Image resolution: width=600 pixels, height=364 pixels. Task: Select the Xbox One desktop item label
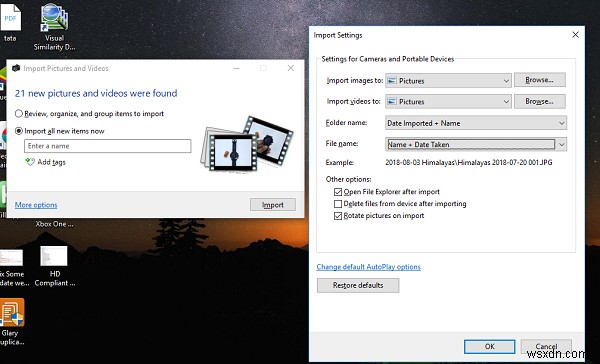(x=54, y=224)
